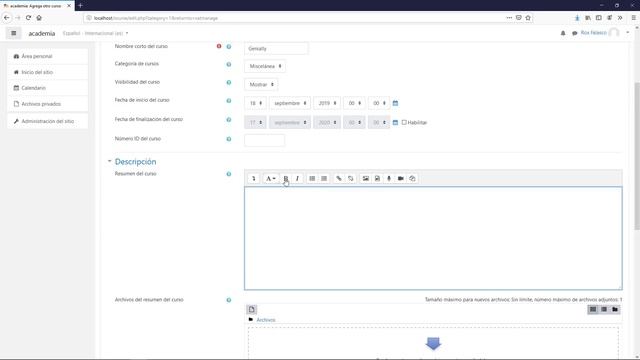This screenshot has height=360, width=640.
Task: Open Categoría de cursos Miscelánea dropdown
Action: (265, 66)
